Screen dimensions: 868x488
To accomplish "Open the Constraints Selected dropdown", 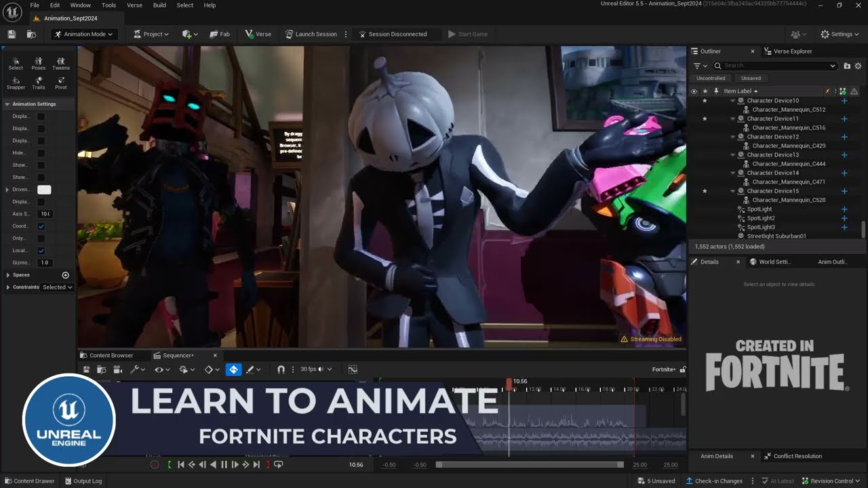I will (57, 287).
